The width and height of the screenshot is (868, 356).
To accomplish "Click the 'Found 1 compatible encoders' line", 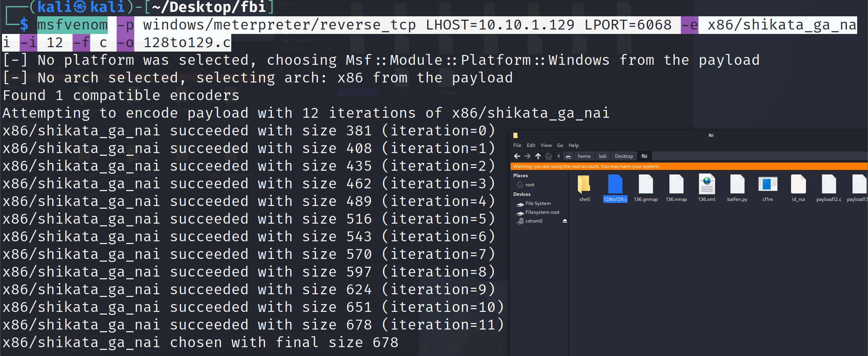I will 121,95.
